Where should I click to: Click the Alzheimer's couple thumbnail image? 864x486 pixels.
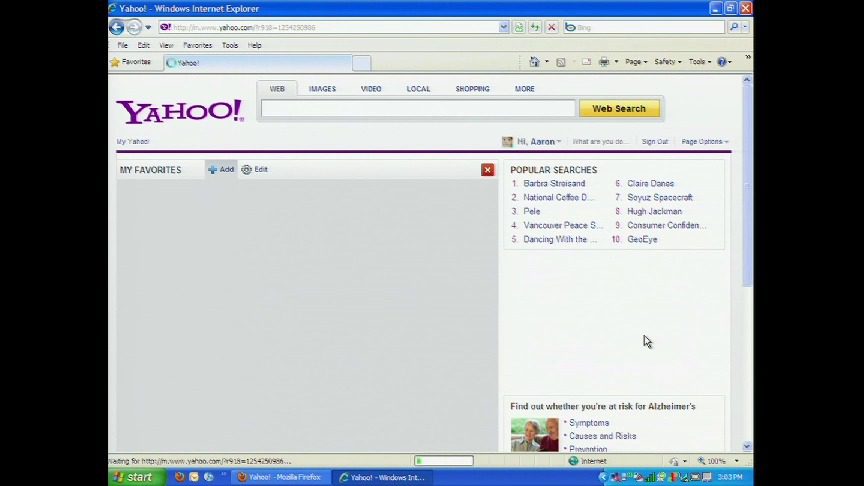pyautogui.click(x=534, y=435)
